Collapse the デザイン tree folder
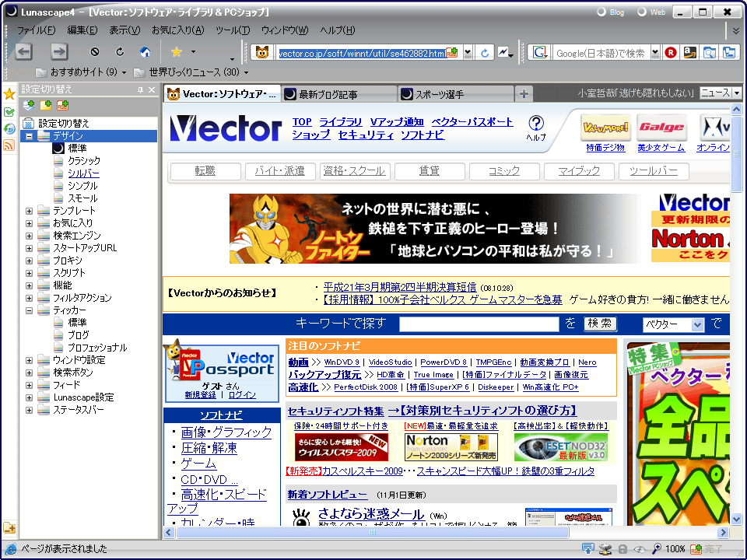Screen dimensions: 747x560 click(29, 136)
